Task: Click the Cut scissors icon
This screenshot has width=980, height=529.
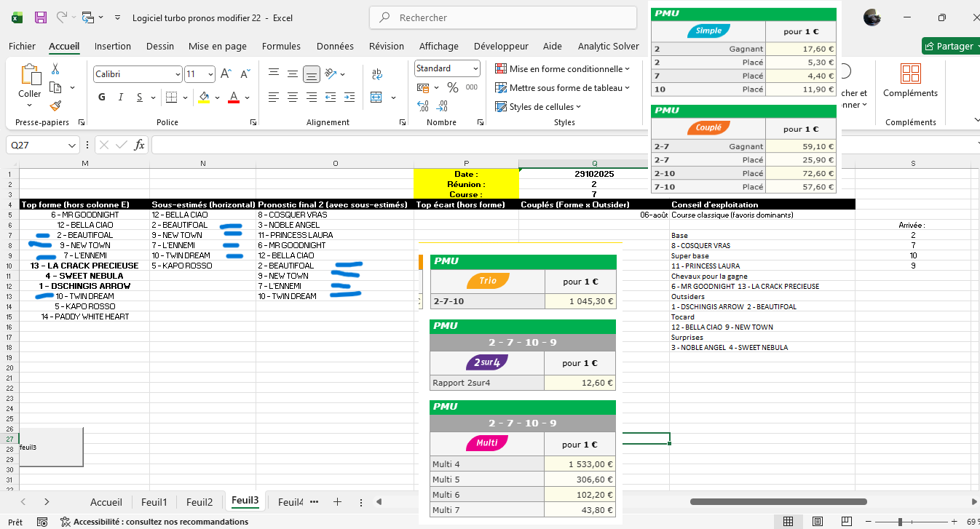Action: click(55, 69)
